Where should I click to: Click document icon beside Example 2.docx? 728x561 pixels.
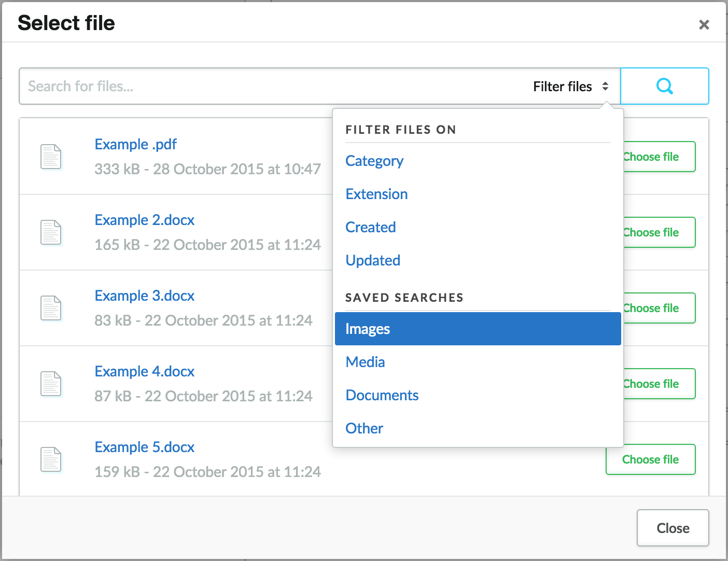click(x=51, y=232)
